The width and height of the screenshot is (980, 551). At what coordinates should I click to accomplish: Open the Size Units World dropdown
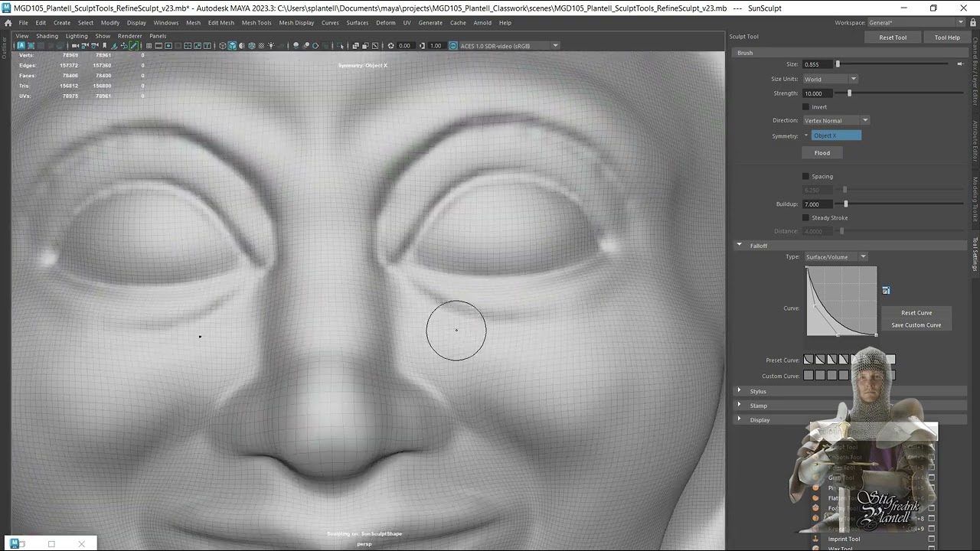[x=830, y=79]
